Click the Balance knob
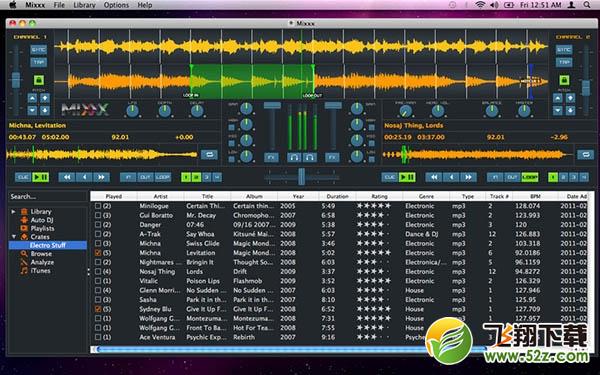Viewport: 600px width, 375px height. pyautogui.click(x=492, y=111)
